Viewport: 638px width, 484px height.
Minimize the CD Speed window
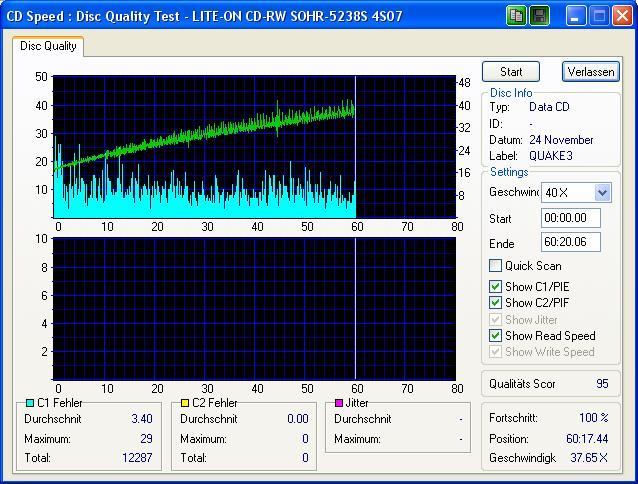(x=575, y=16)
